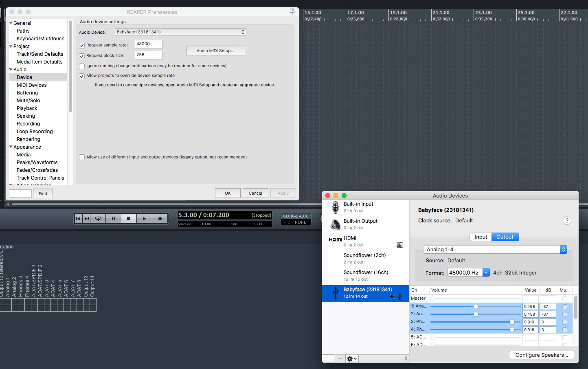588x369 pixels.
Task: Click the HDMI system sound Finder icon
Action: pyautogui.click(x=400, y=245)
